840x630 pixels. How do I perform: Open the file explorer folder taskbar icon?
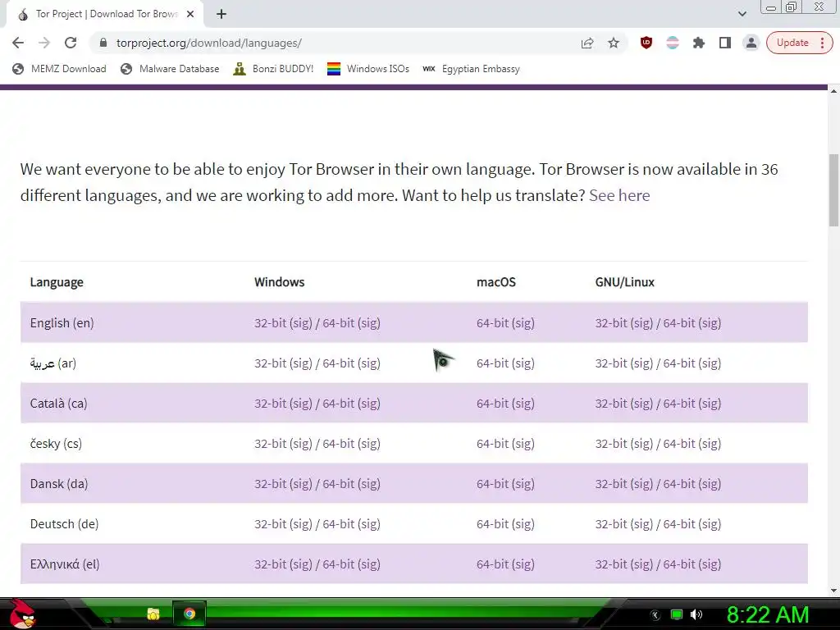coord(153,614)
